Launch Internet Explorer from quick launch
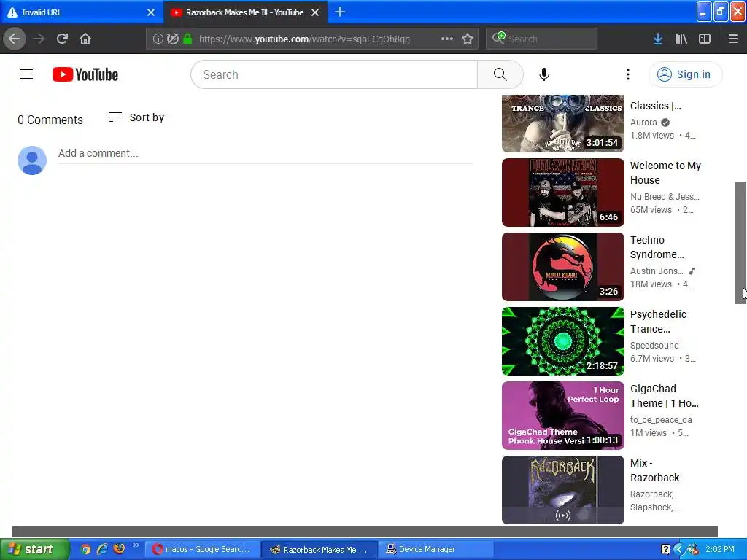Viewport: 747px width, 560px height. pos(102,549)
